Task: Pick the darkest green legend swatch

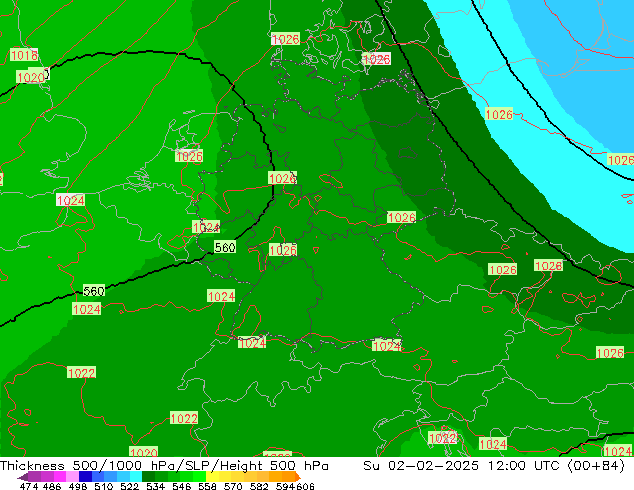Action: pos(148,477)
